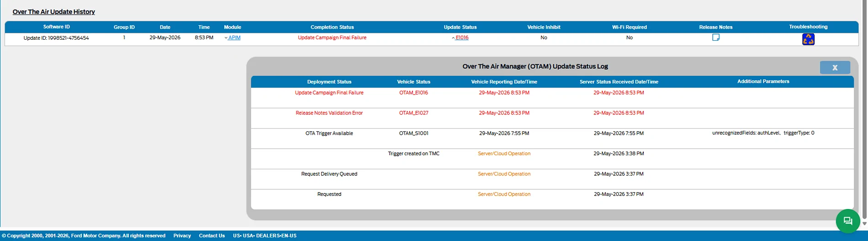Click the US-USA-DEALERS-EN-US locale link
The width and height of the screenshot is (868, 241).
(265, 236)
